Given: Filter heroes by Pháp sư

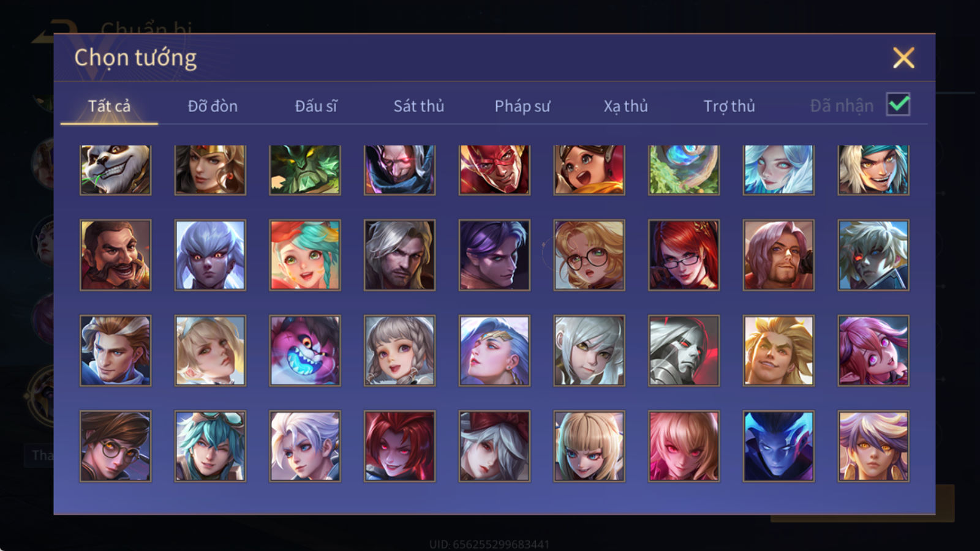Looking at the screenshot, I should [x=522, y=106].
